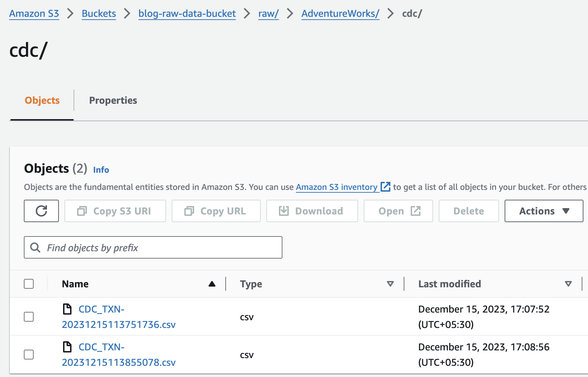Check the box for CDC_TXN-20231215113855078.csv
This screenshot has width=588, height=377.
(x=29, y=355)
